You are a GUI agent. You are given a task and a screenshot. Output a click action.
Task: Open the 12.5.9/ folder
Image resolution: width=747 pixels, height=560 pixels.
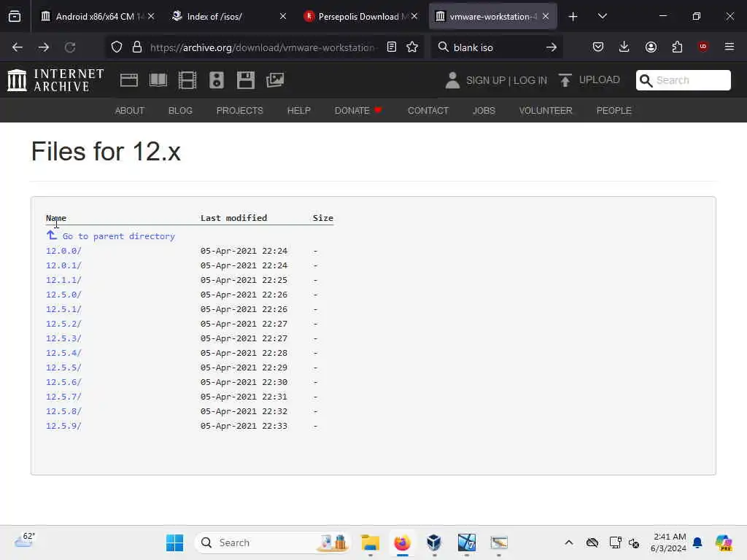click(x=64, y=426)
